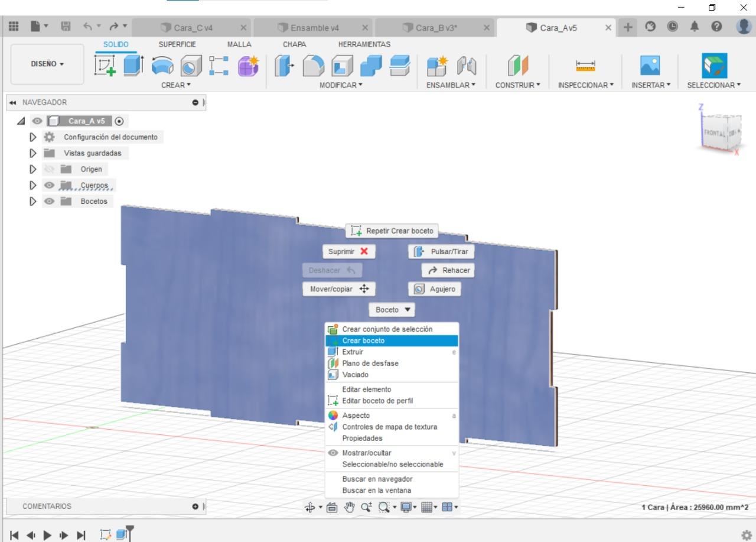The height and width of the screenshot is (542, 756).
Task: Collapse the Cara_A v5 root node
Action: coord(22,121)
